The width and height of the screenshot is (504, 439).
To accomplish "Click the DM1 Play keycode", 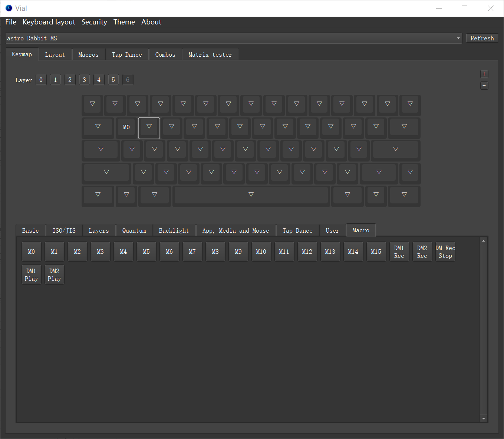I will point(32,275).
